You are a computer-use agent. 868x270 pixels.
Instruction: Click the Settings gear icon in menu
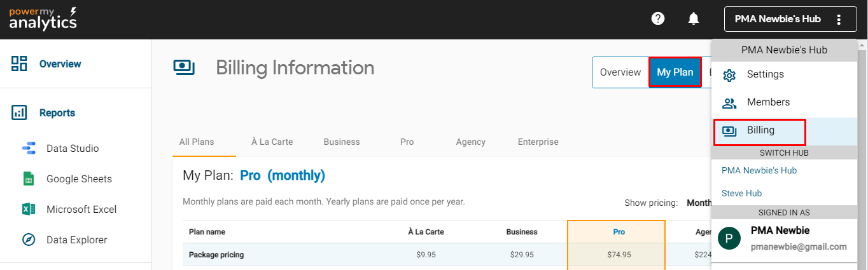pos(729,75)
